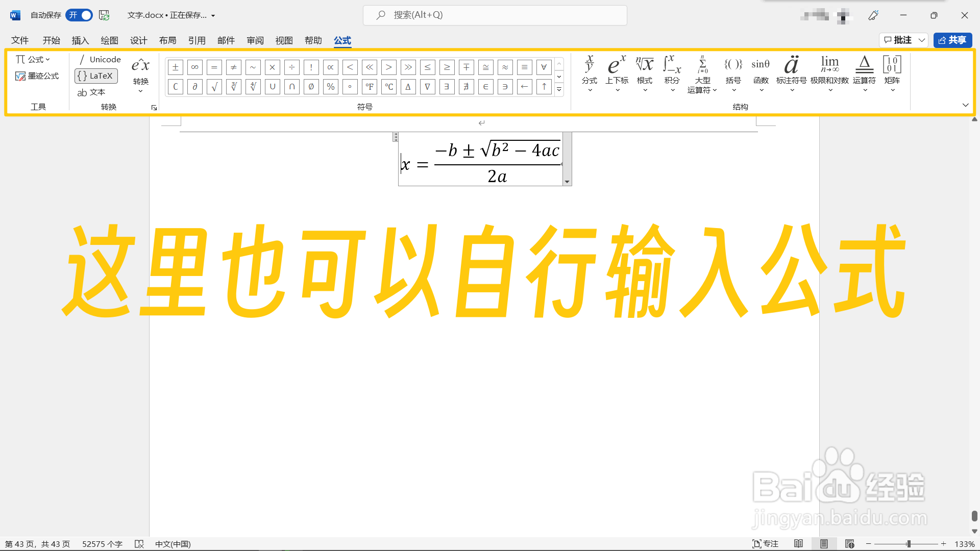The height and width of the screenshot is (551, 980).
Task: Insert the multiplication sign symbol
Action: (273, 67)
